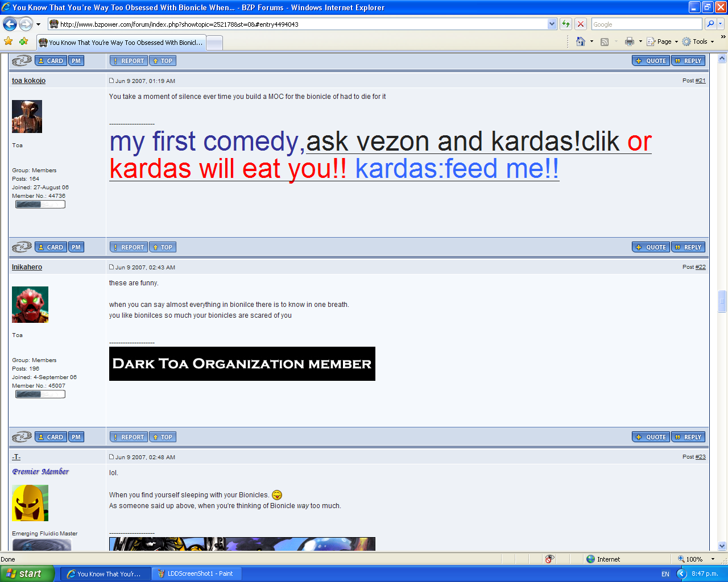Open toa kokojo's avatar image
Image resolution: width=728 pixels, height=582 pixels.
(x=27, y=117)
